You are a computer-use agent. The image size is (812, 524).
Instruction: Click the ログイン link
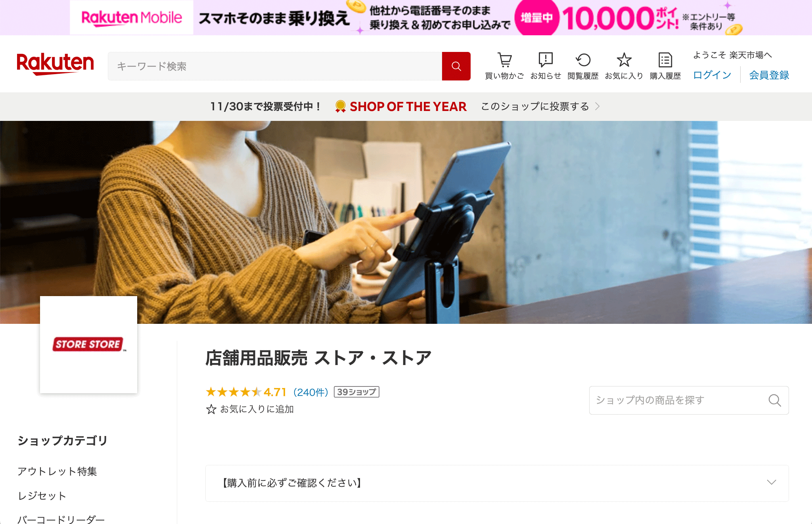point(712,75)
